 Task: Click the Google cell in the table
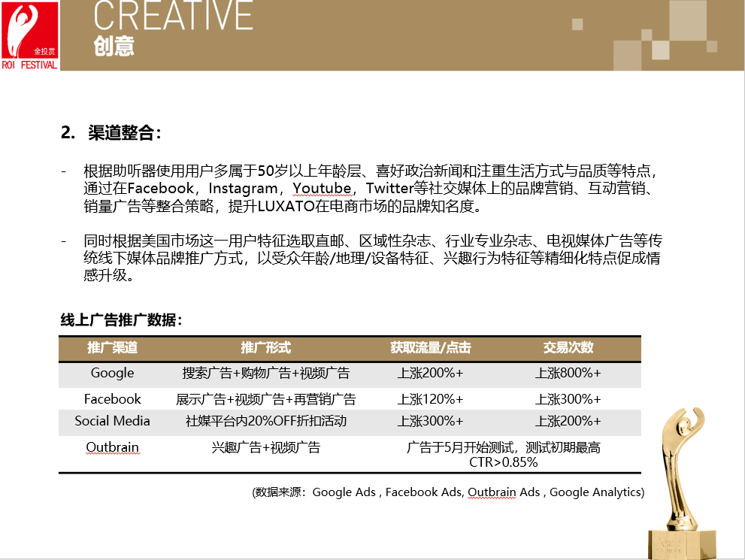112,373
